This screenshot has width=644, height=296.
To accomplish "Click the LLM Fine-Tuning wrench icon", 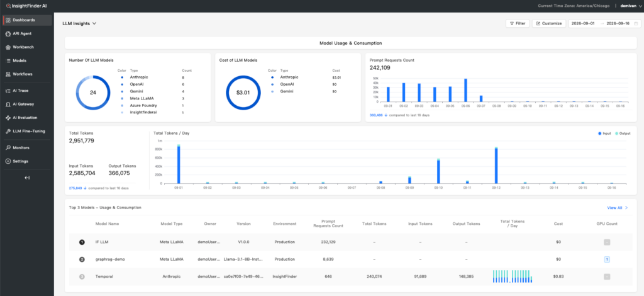I will [x=8, y=132].
